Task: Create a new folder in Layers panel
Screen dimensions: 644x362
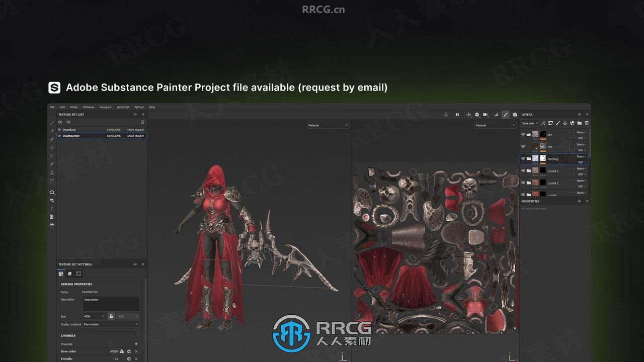Action: (580, 123)
